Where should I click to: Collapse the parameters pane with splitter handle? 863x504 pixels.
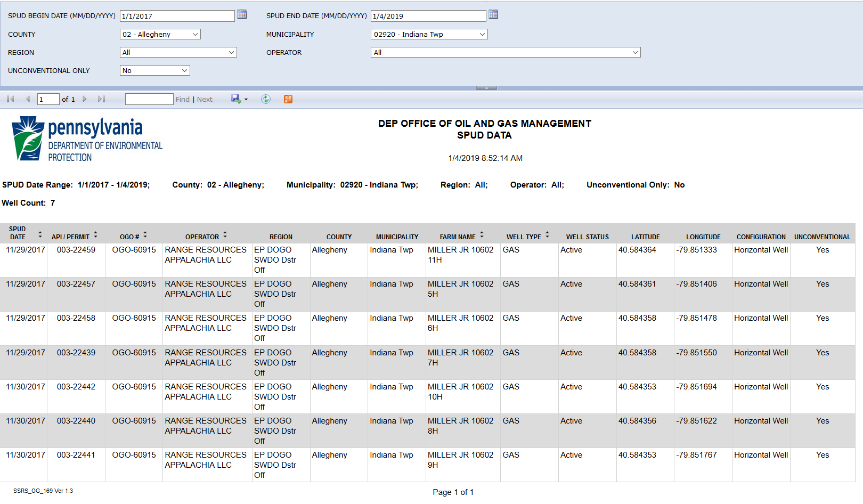pos(486,88)
